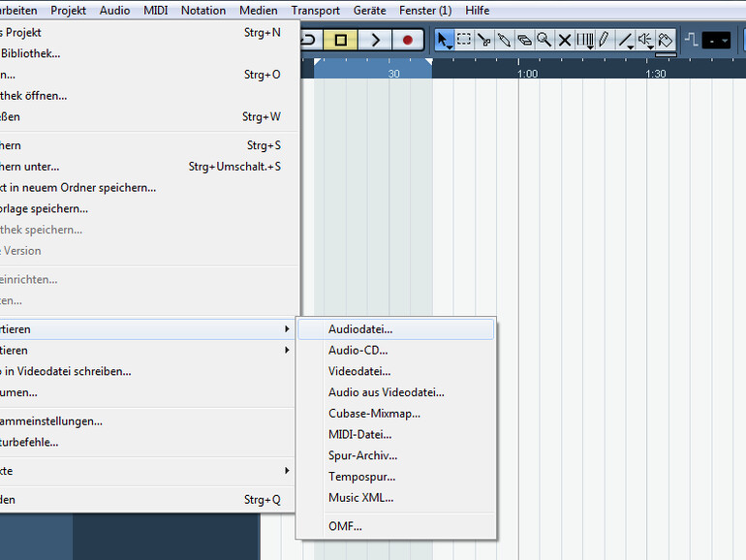Click the 'hern unter...' save-as entry
Viewport: 746px width, 560px height.
[x=147, y=167]
